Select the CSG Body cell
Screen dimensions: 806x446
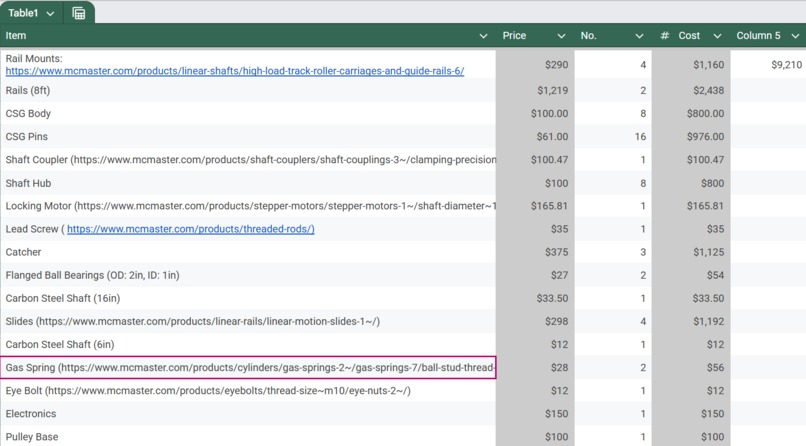tap(248, 114)
